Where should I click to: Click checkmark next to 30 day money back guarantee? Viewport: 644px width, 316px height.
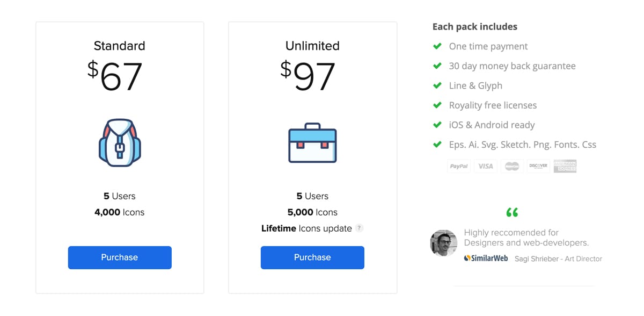coord(437,66)
